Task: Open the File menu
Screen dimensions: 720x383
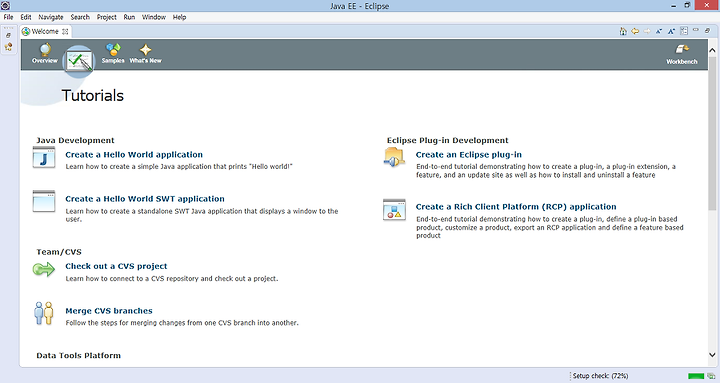Action: (8, 17)
